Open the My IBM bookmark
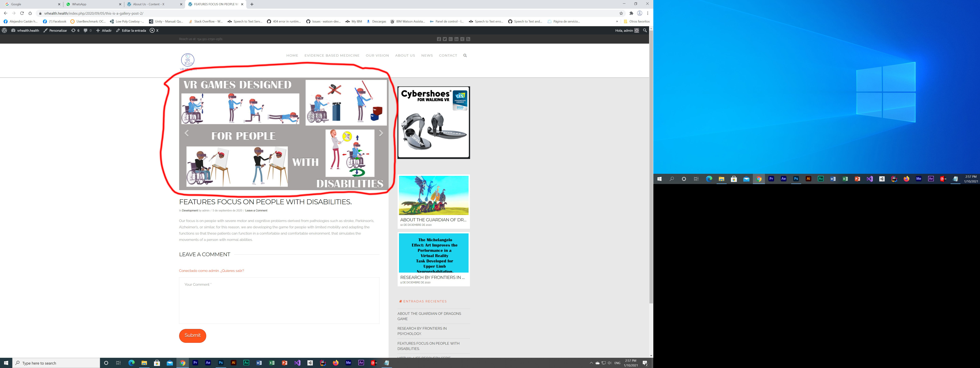 click(x=354, y=21)
